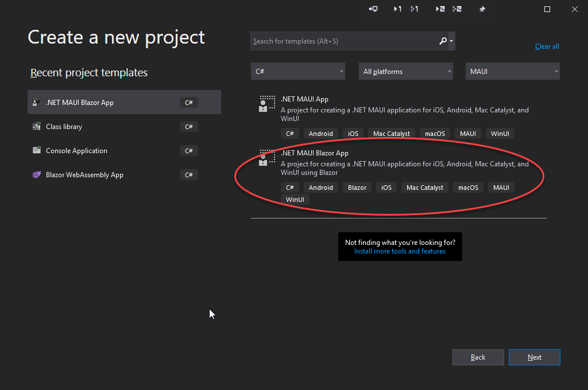Click the solid play arrow 1 icon
The height and width of the screenshot is (390, 588).
click(x=397, y=9)
